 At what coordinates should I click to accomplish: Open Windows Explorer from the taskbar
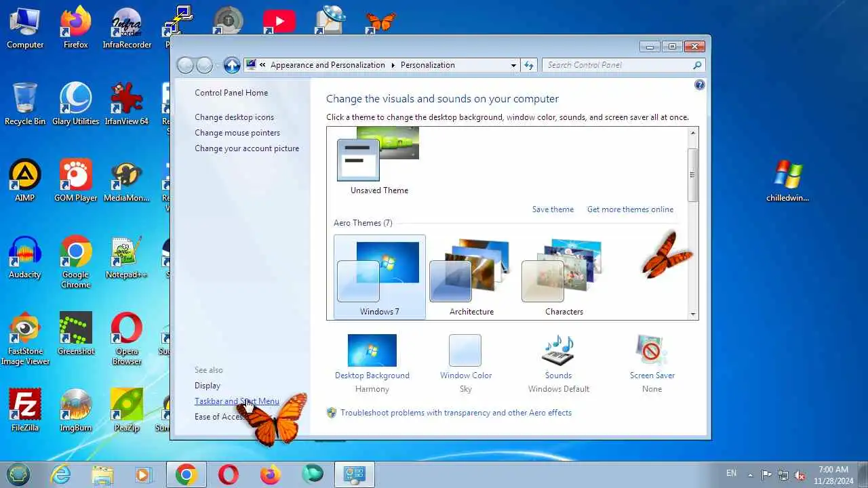coord(102,474)
